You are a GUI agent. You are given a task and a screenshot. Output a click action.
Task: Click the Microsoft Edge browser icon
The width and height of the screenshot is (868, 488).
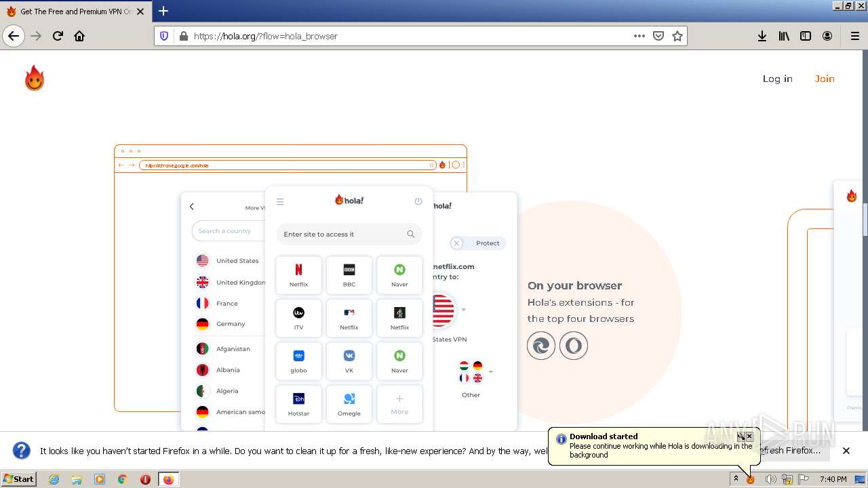pyautogui.click(x=541, y=346)
